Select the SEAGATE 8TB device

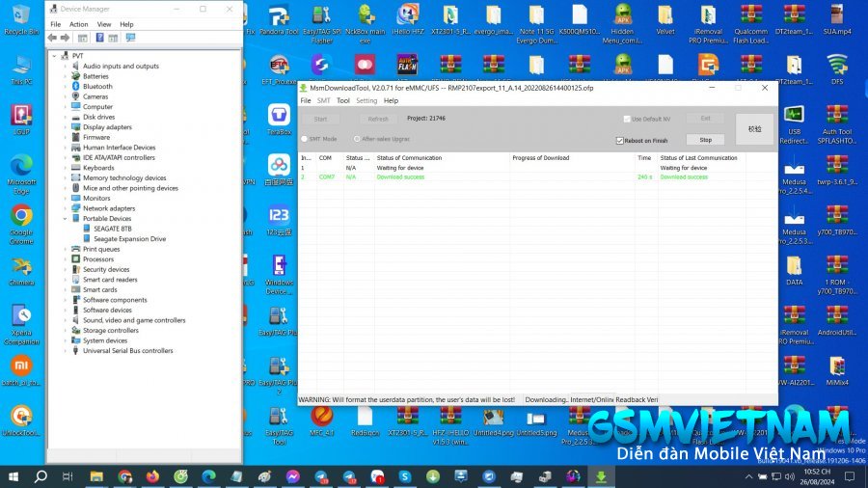click(113, 229)
